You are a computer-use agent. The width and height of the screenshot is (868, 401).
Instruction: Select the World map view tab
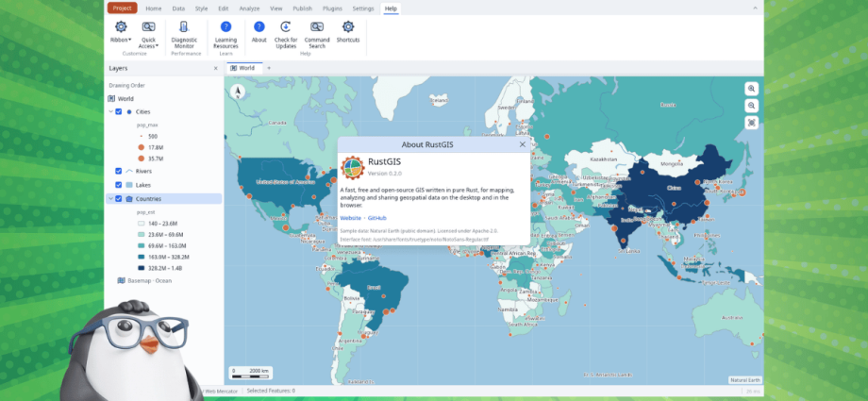[242, 68]
